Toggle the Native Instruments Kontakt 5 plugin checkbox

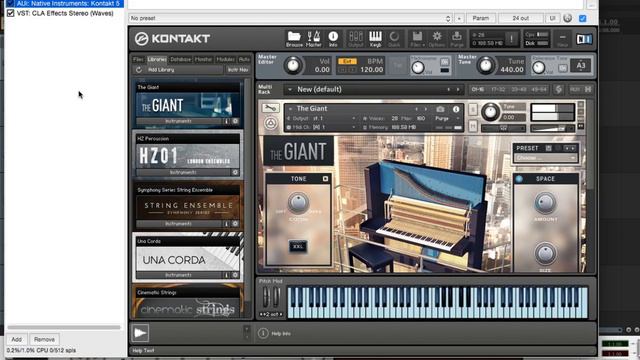point(11,3)
